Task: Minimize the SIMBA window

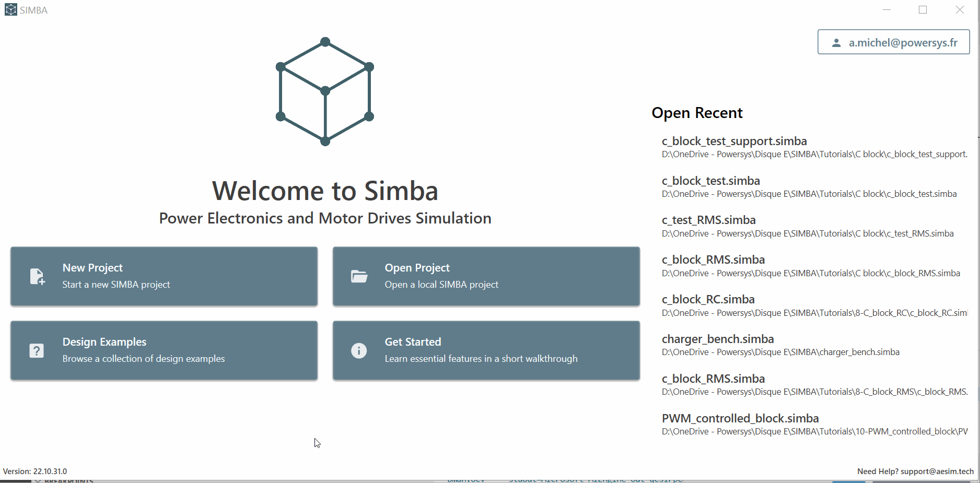Action: [886, 10]
